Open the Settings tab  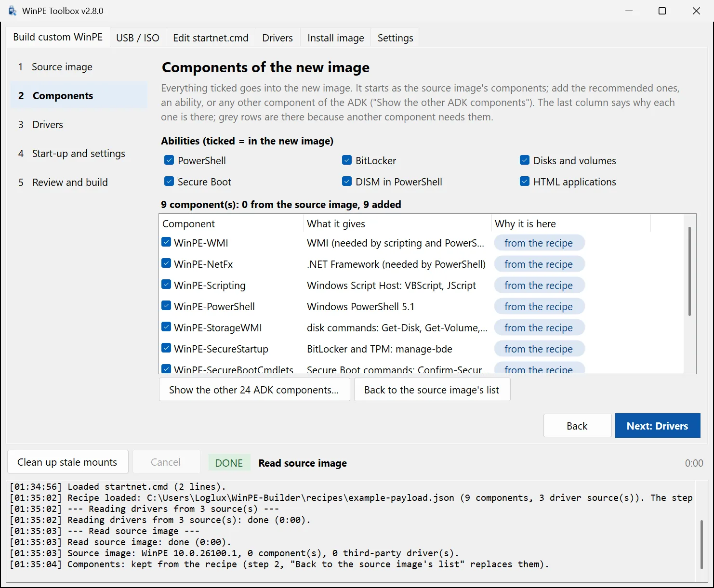coord(396,38)
